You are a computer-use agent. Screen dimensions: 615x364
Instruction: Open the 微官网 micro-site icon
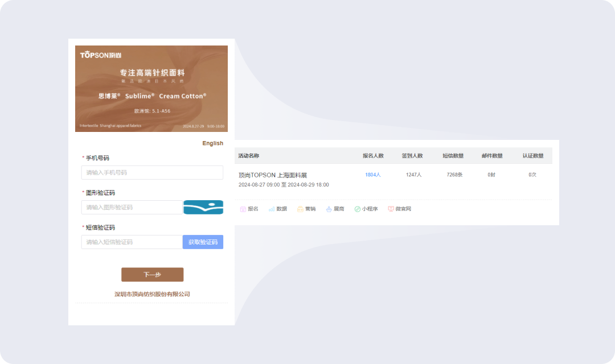point(391,209)
